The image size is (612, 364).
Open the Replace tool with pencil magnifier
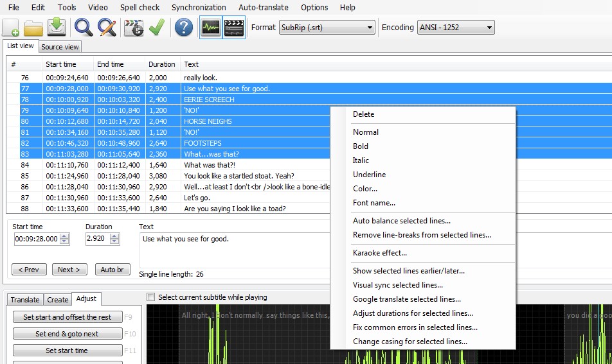106,28
